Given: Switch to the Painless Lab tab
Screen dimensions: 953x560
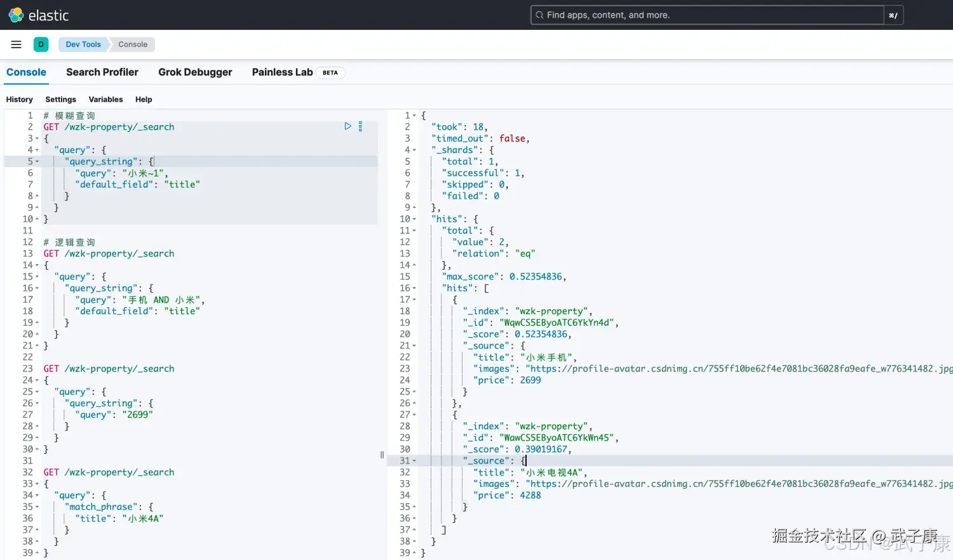Looking at the screenshot, I should pyautogui.click(x=282, y=72).
